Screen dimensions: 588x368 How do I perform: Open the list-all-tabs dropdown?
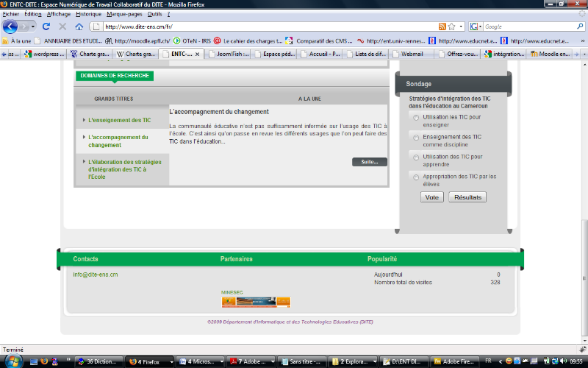click(584, 54)
